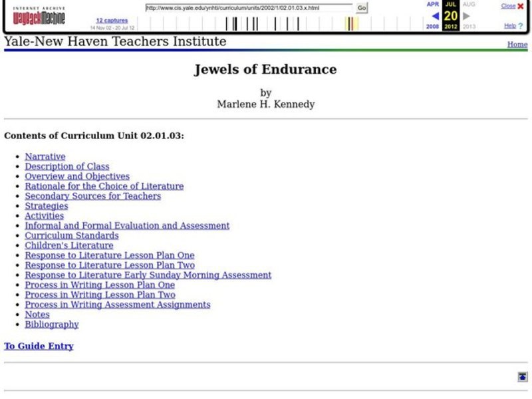Screen dimensions: 532x399
Task: Open the Children's Literature link
Action: (69, 245)
